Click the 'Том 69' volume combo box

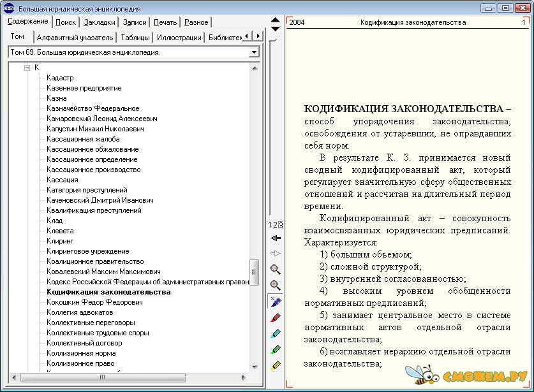tap(133, 52)
